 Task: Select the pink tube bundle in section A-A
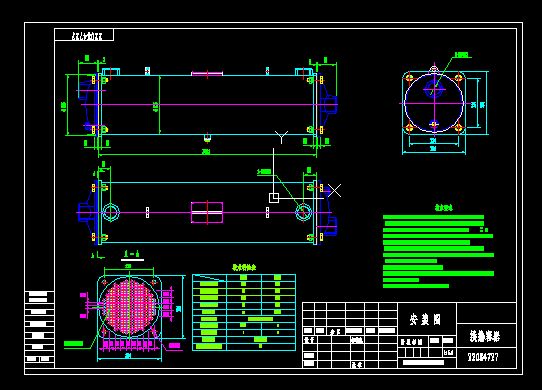[129, 307]
